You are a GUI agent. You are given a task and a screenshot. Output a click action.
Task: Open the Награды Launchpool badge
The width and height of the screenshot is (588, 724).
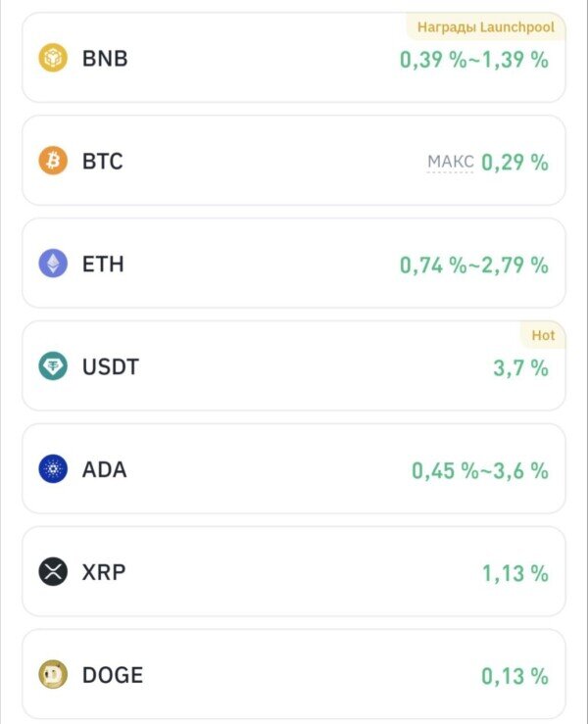(485, 27)
